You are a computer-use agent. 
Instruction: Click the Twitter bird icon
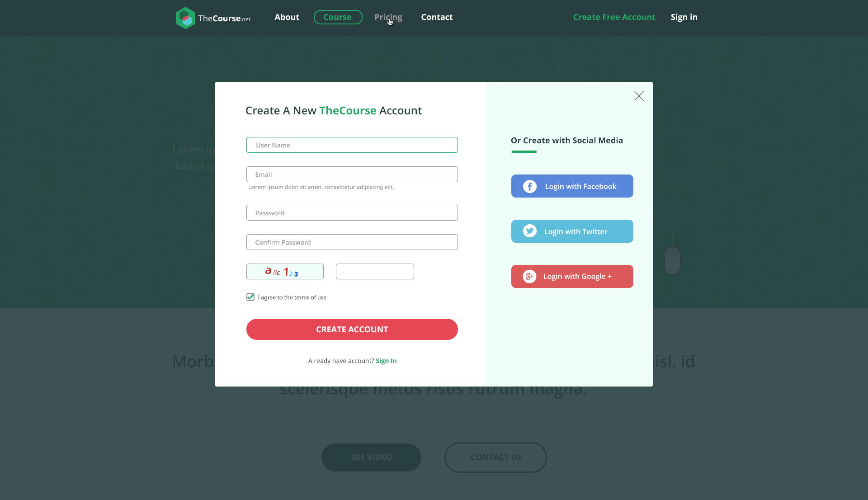tap(530, 231)
